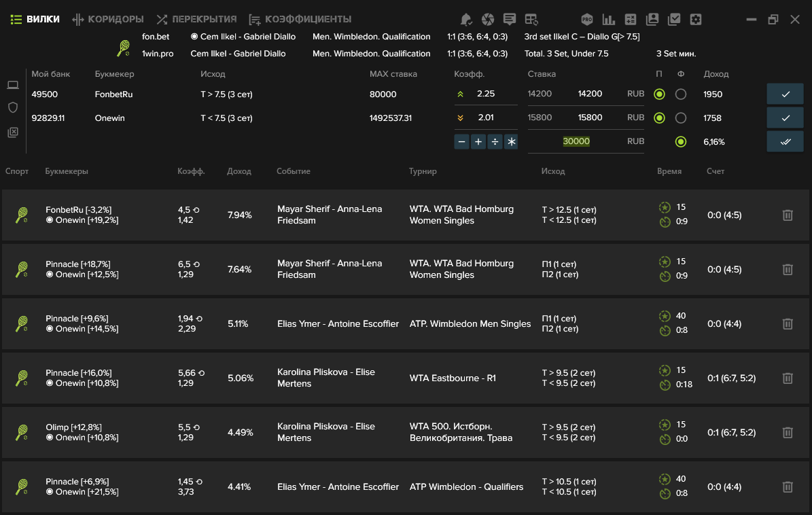Click the camera shutter screenshot icon
The height and width of the screenshot is (515, 812).
tap(487, 19)
